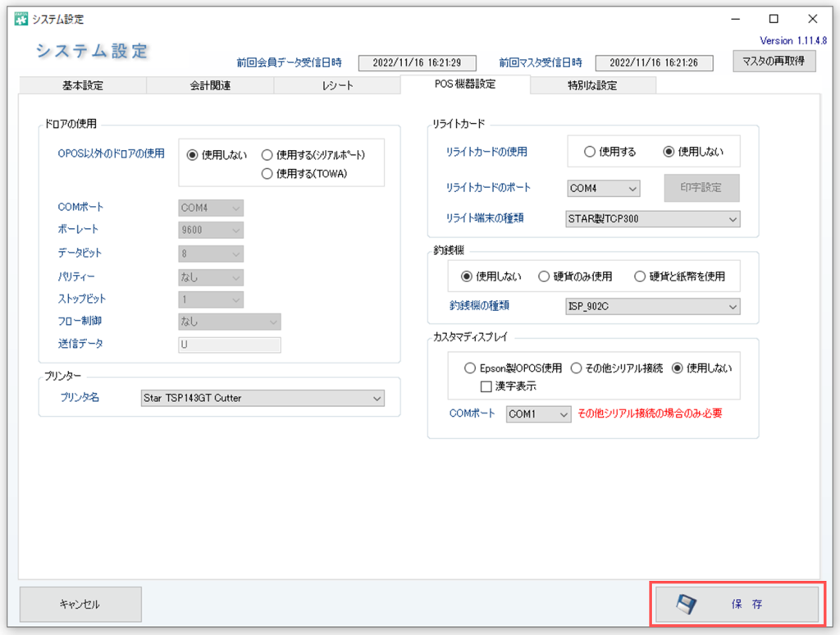Close the システム設定 window
Image resolution: width=840 pixels, height=635 pixels.
(x=813, y=20)
